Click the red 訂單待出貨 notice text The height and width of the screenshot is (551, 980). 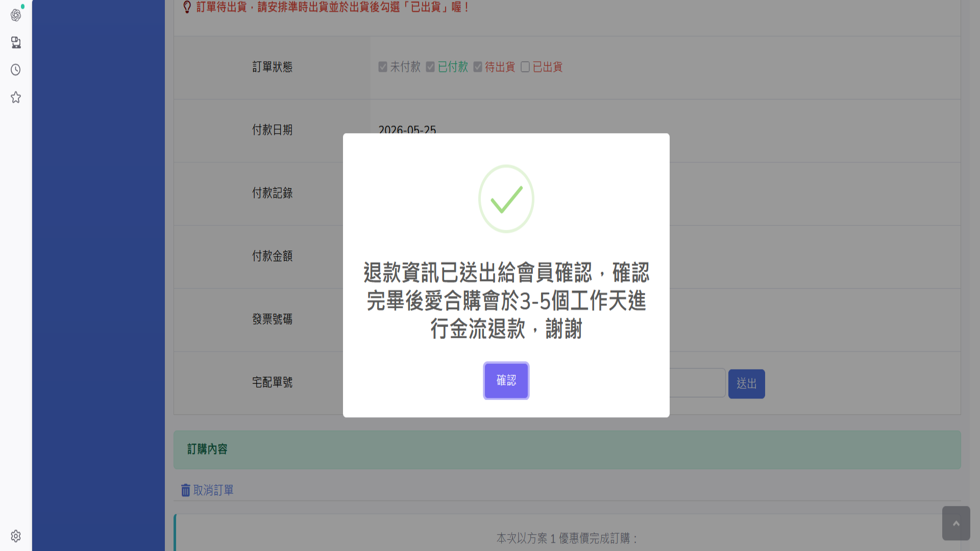pos(333,7)
